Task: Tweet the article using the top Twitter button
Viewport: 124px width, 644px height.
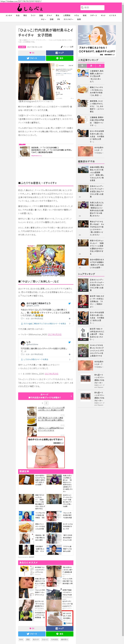Action: (32, 58)
